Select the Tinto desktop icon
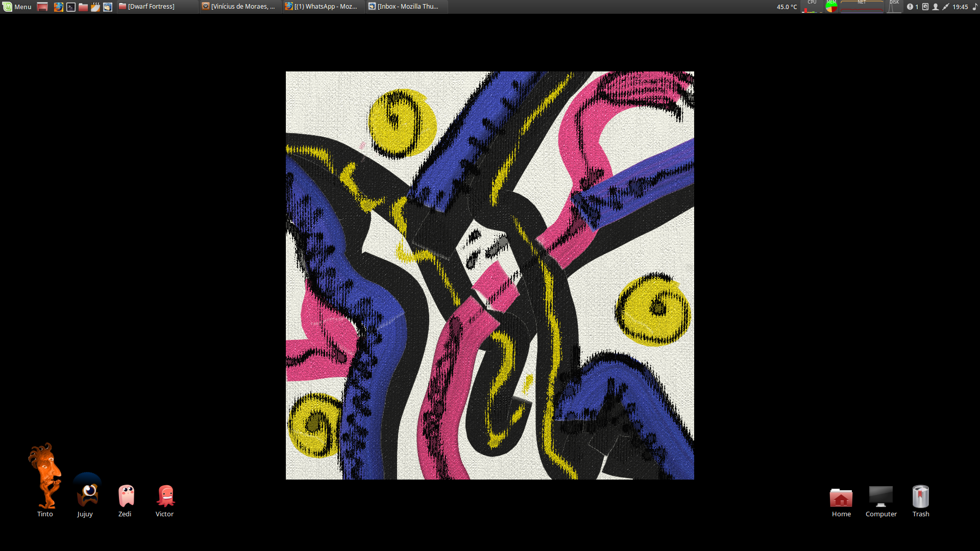The height and width of the screenshot is (551, 980). (x=45, y=480)
